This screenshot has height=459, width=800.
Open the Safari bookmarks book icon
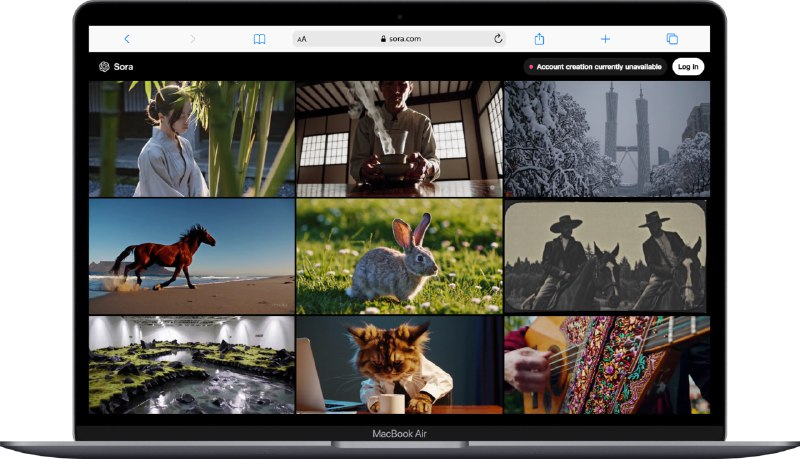(259, 39)
